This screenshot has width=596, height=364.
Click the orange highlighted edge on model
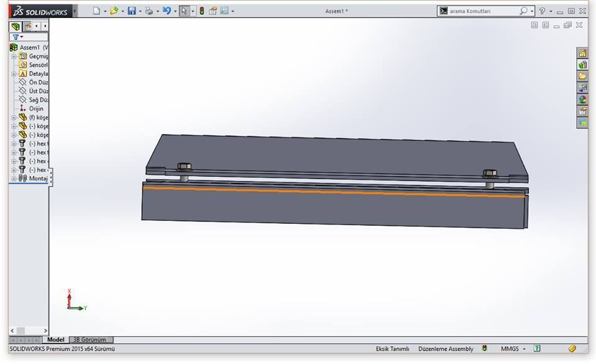(x=335, y=191)
